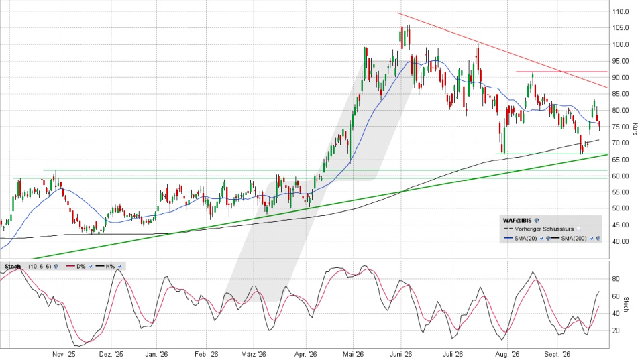Viewport: 644px width, 362px height.
Task: Click the 20 value on Stoch axis
Action: pos(616,330)
